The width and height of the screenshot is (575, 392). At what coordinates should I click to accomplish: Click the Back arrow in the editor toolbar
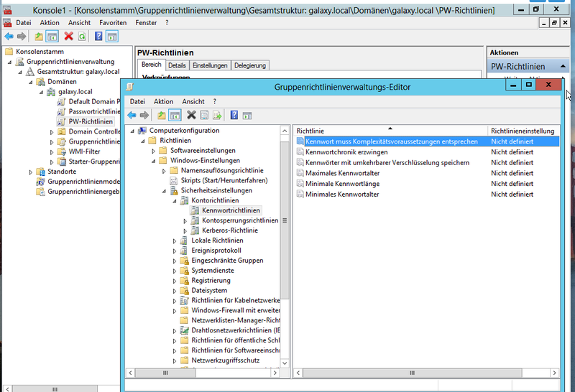132,115
